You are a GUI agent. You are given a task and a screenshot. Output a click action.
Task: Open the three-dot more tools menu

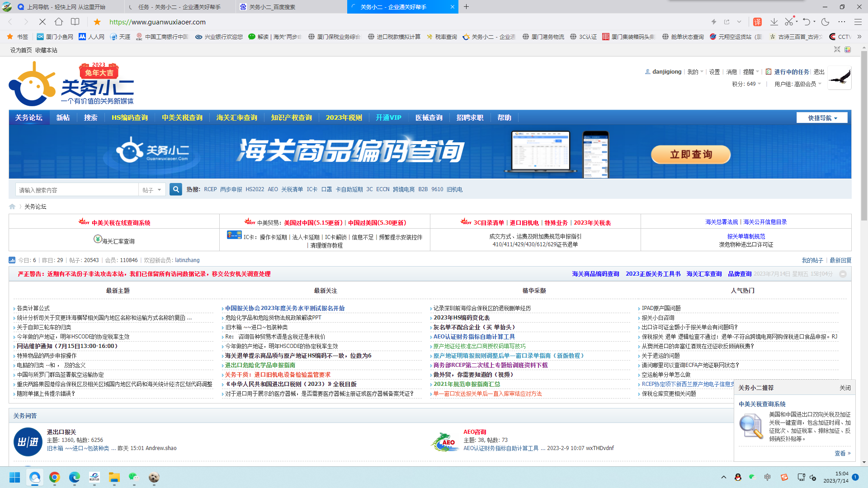click(842, 22)
